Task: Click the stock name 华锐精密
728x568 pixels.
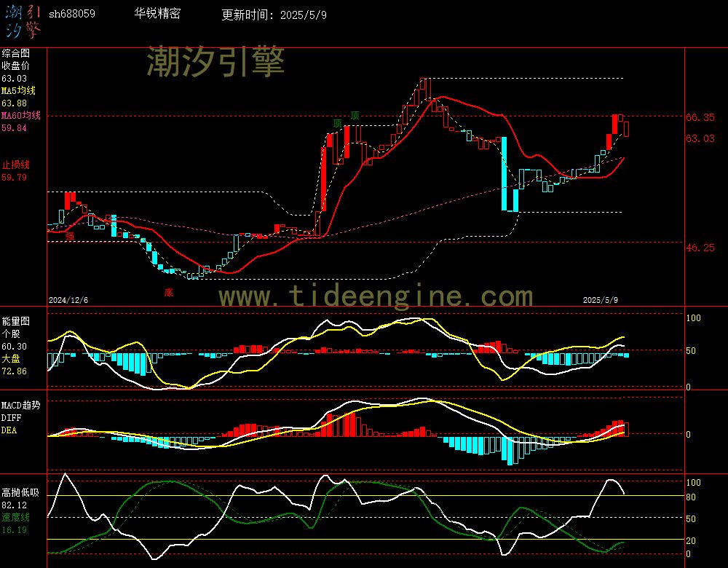Action: 157,13
